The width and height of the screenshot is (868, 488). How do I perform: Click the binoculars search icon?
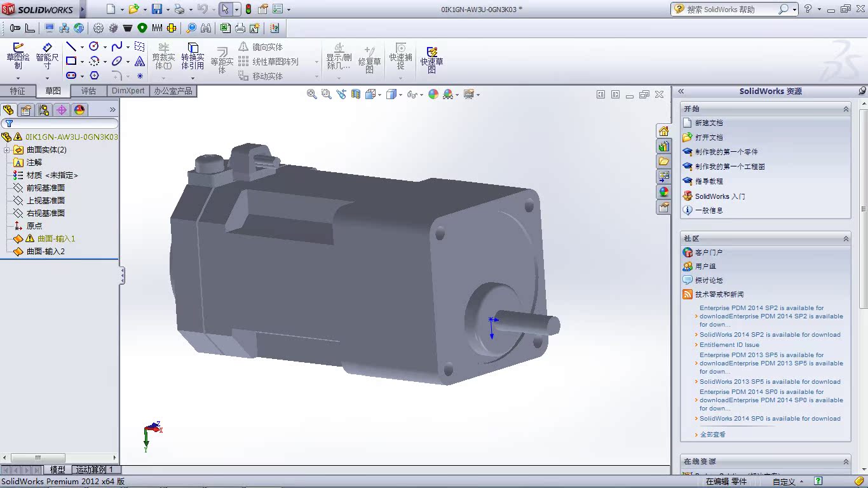pyautogui.click(x=206, y=28)
